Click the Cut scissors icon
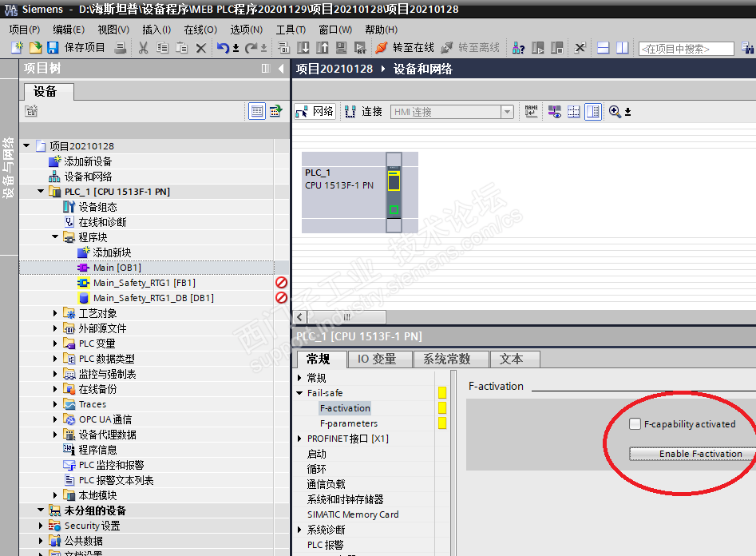 coord(143,48)
